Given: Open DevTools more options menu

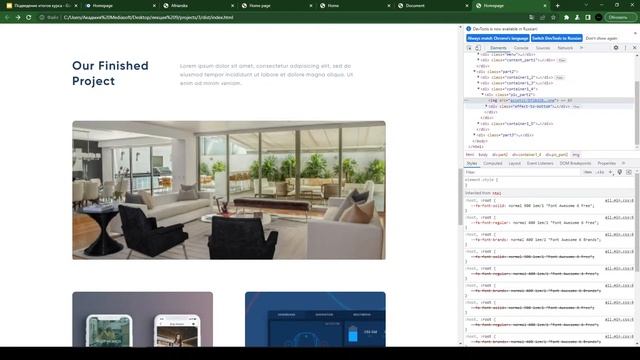Looking at the screenshot, I should (x=625, y=48).
